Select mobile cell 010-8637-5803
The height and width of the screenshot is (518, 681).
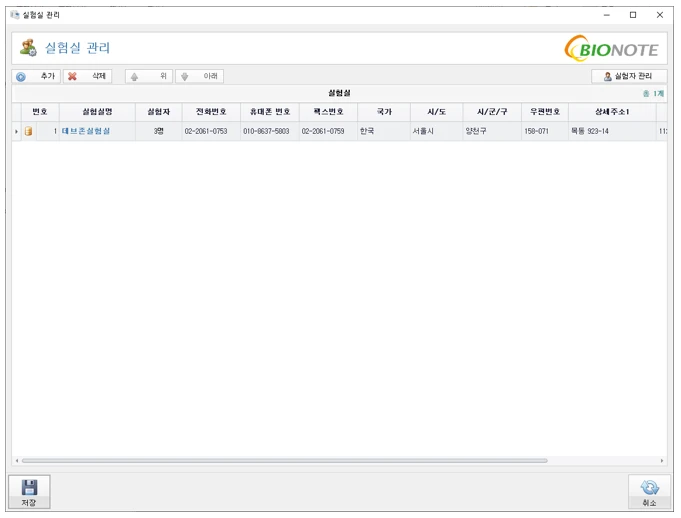pyautogui.click(x=270, y=131)
